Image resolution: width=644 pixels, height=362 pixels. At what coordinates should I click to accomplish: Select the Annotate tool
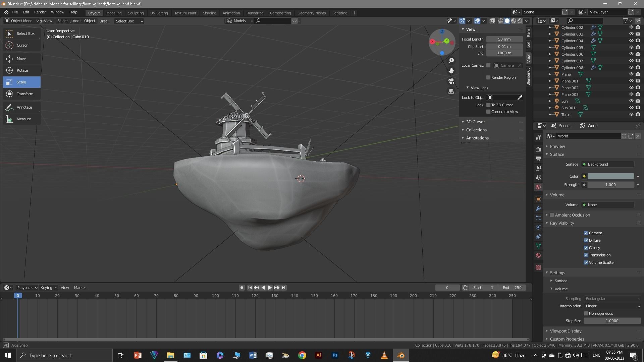(x=22, y=107)
